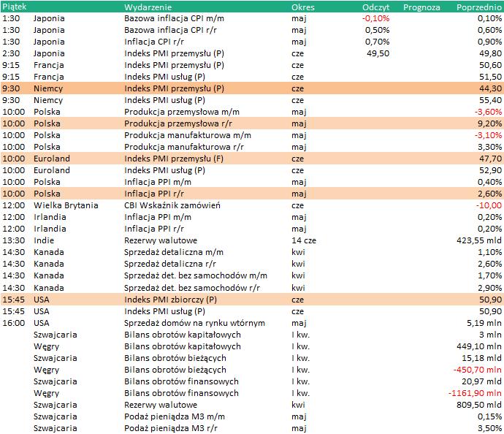Click Irlandia 'Inflacja PPI m/m' event
Viewport: 504px width, 434px height.
[158, 217]
